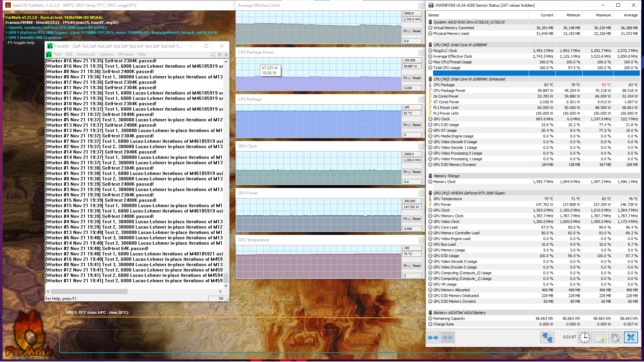
Task: Click lightning icon beside CPU Package Power
Action: [x=430, y=90]
